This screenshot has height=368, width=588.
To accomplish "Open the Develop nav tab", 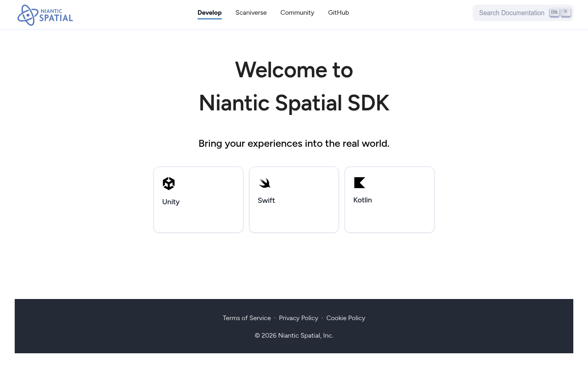I will pyautogui.click(x=209, y=12).
